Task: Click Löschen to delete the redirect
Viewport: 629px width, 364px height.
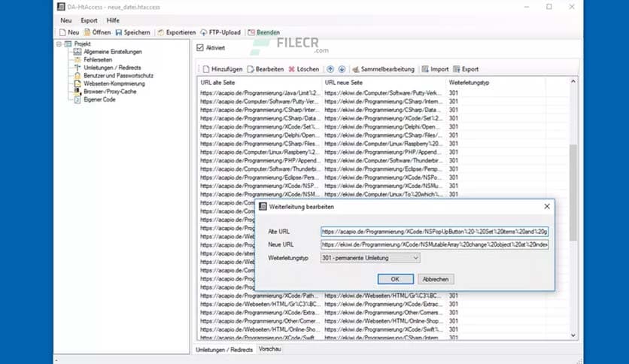Action: (x=304, y=69)
